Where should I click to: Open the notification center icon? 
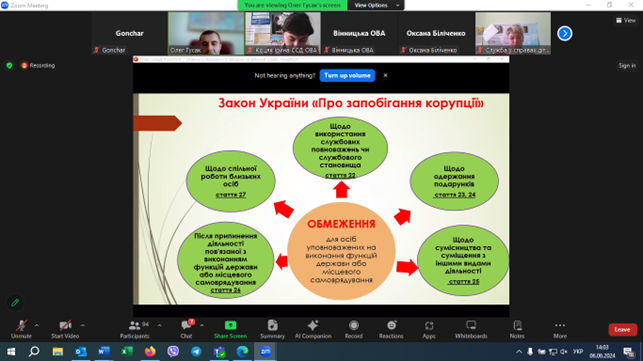pos(628,352)
